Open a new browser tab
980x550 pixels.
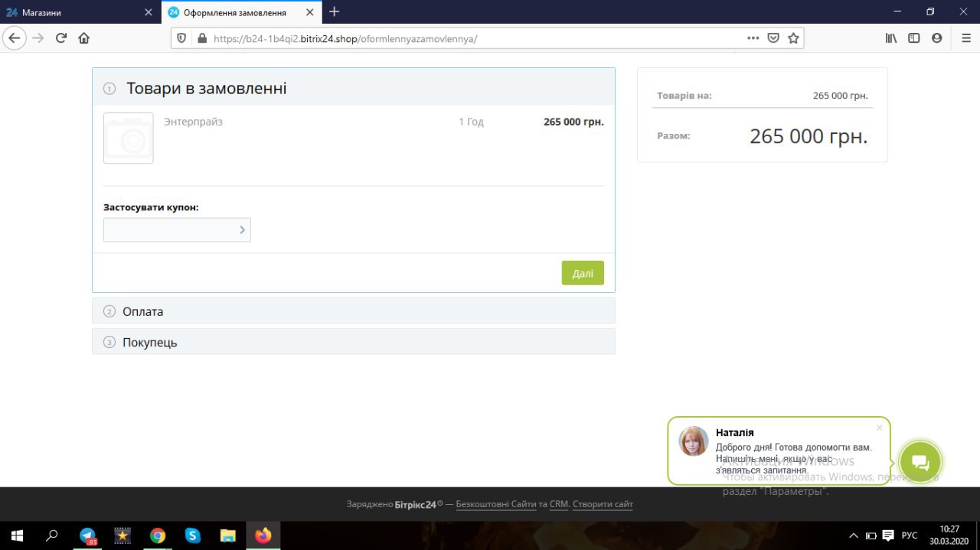[334, 11]
